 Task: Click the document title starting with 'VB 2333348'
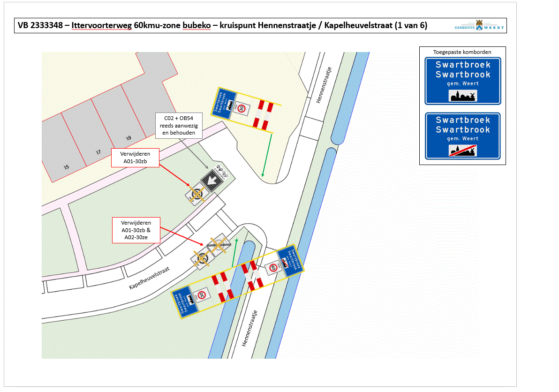[222, 25]
